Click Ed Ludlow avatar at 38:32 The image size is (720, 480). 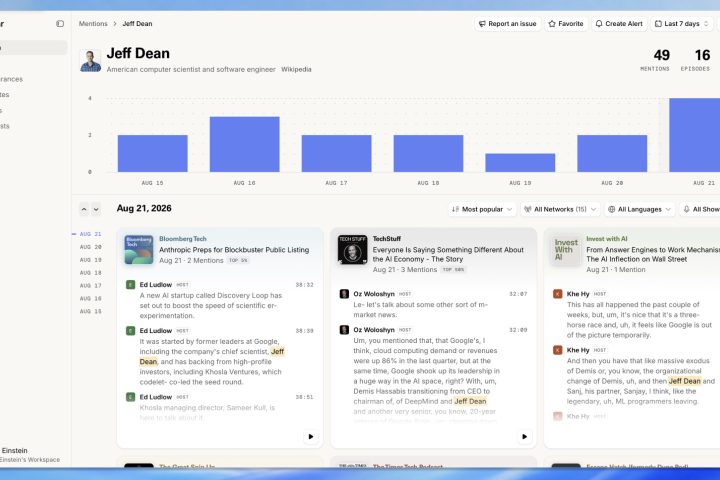(130, 285)
